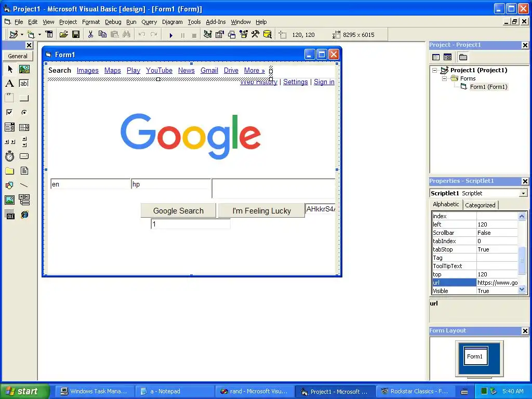The width and height of the screenshot is (532, 399).
Task: Open Data View Window toolbar icon
Action: [268, 34]
